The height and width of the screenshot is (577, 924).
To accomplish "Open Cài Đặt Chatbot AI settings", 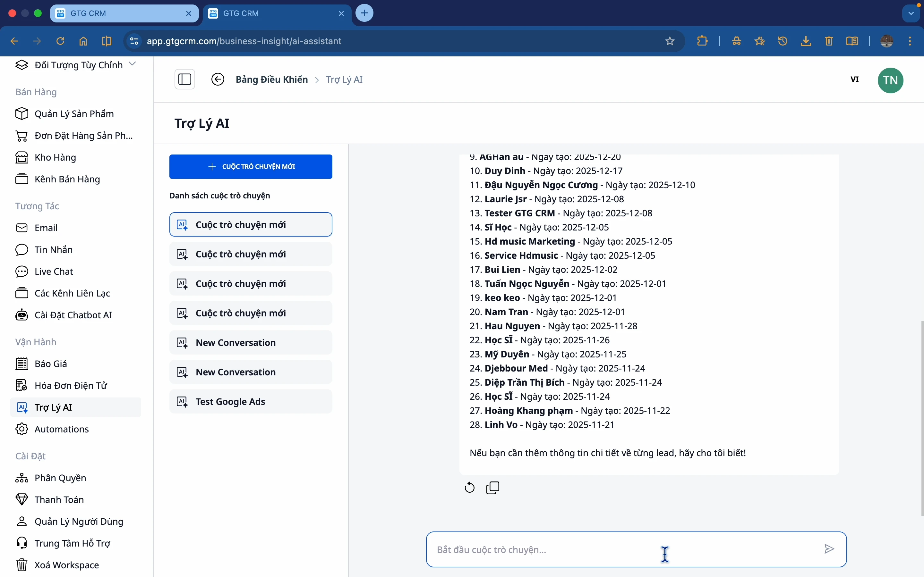I will pyautogui.click(x=73, y=315).
